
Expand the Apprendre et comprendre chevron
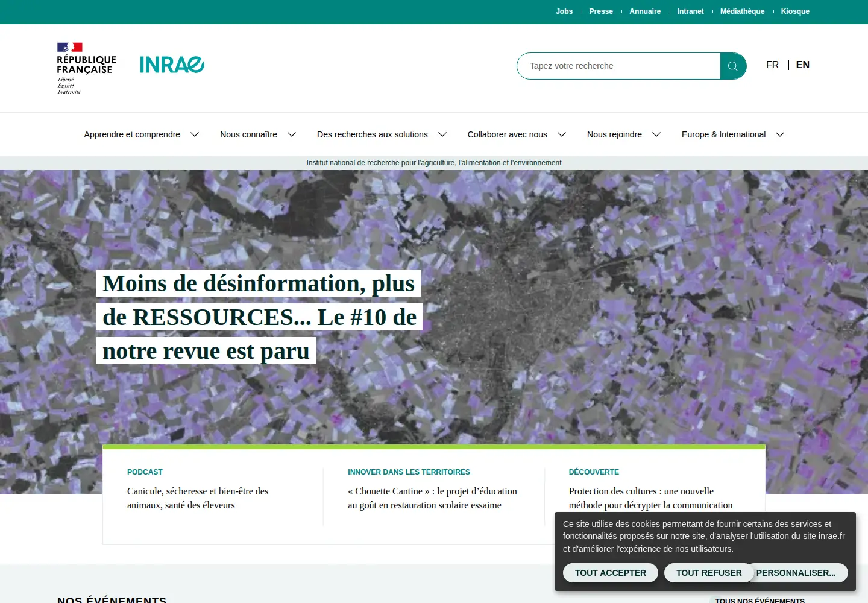coord(195,134)
